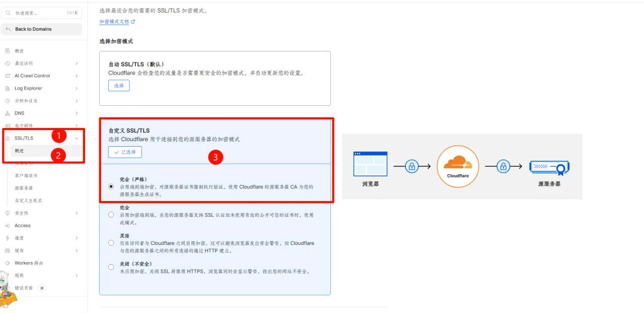
Task: Expand the 安全性 chevron
Action: (77, 213)
